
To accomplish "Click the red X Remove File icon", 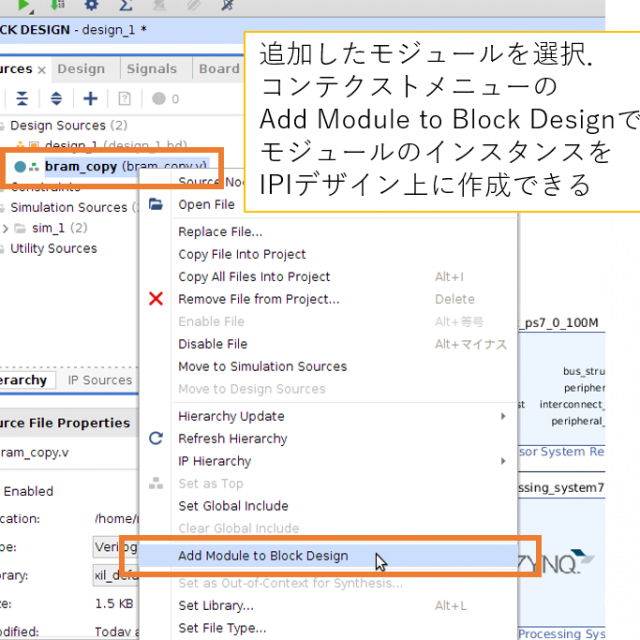I will (x=156, y=299).
